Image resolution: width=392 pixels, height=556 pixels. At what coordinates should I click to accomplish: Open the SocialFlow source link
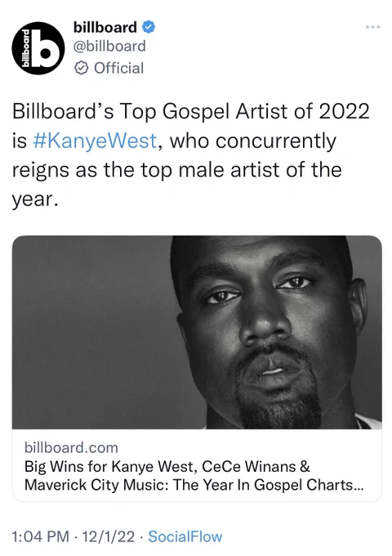[185, 536]
